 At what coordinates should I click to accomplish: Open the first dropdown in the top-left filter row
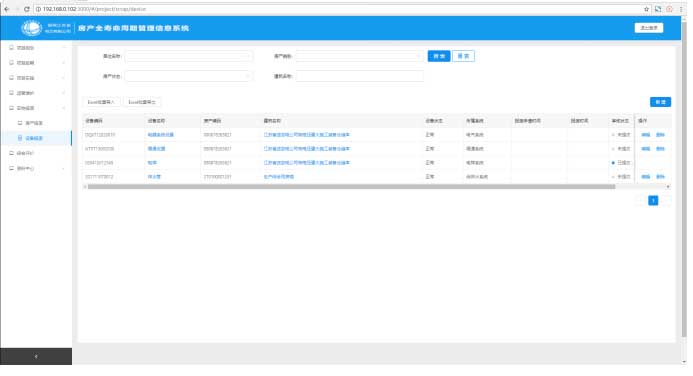(x=189, y=56)
